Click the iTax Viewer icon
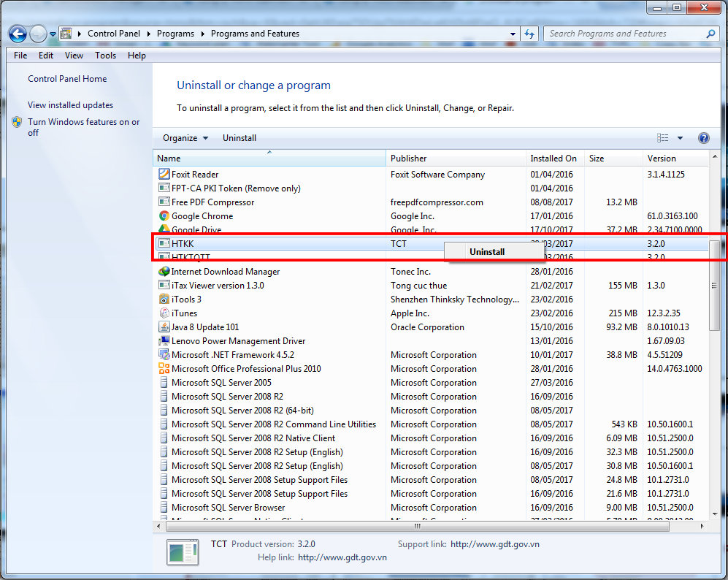728x580 pixels. pos(164,285)
